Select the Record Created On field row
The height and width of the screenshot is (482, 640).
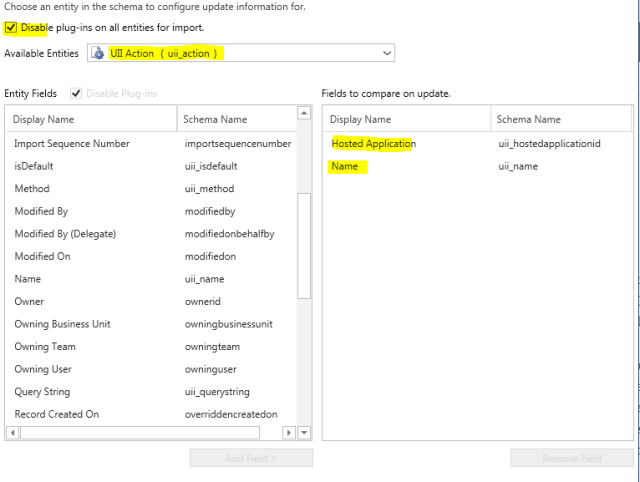(x=152, y=414)
